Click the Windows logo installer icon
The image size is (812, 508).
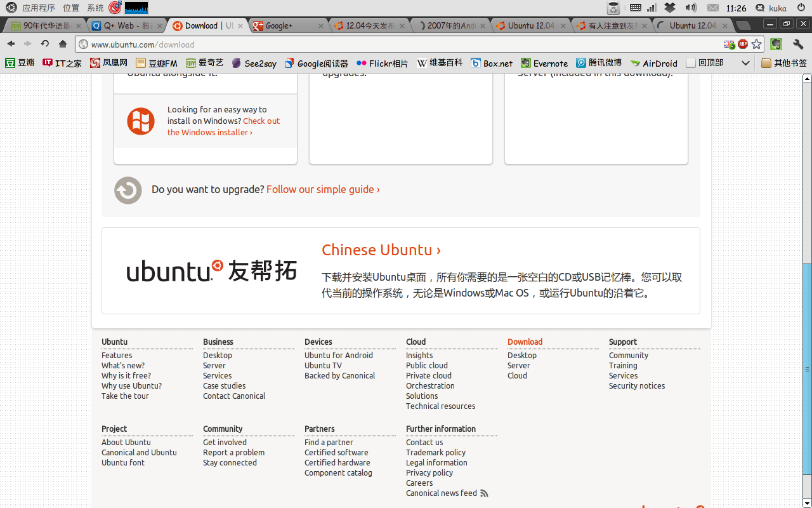pyautogui.click(x=141, y=121)
